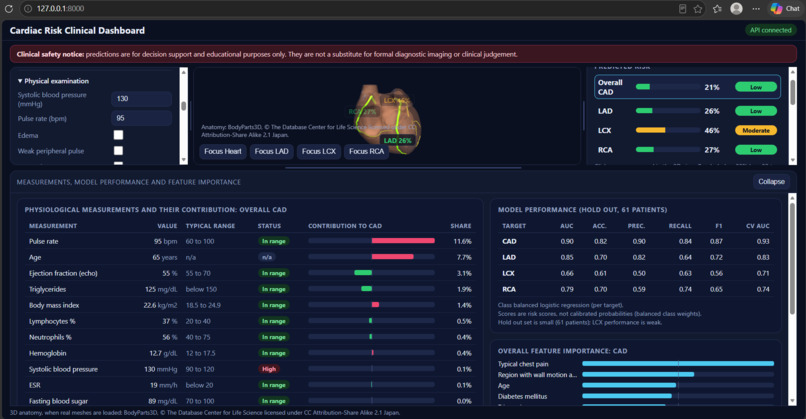
Task: Click the Pulse rate measurement row
Action: [x=250, y=241]
